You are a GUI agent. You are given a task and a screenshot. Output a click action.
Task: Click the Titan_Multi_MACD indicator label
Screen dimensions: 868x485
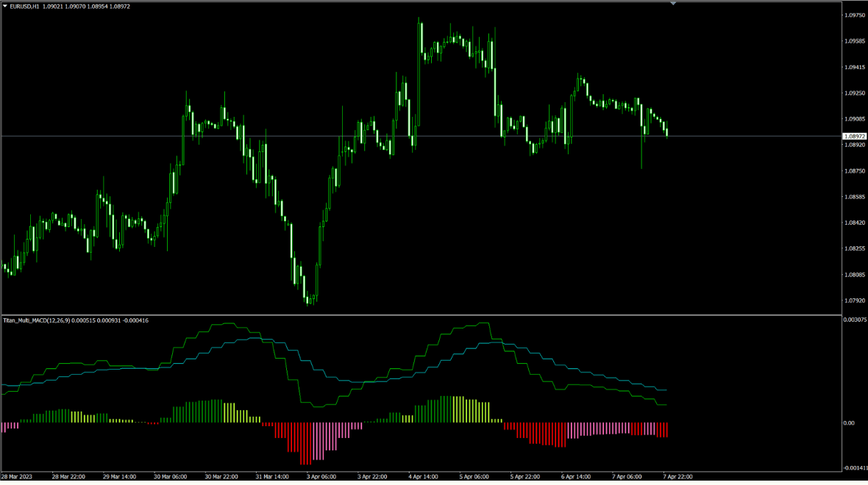pos(44,320)
